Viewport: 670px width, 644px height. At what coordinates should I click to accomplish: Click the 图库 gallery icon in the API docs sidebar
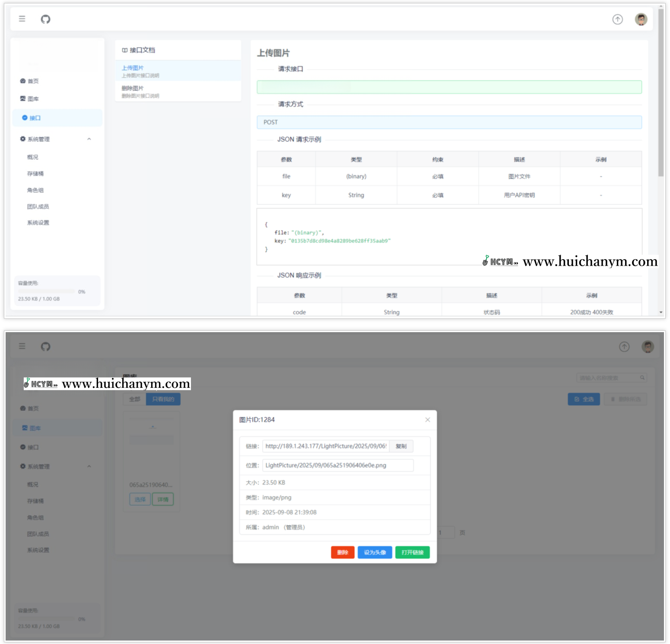point(23,99)
